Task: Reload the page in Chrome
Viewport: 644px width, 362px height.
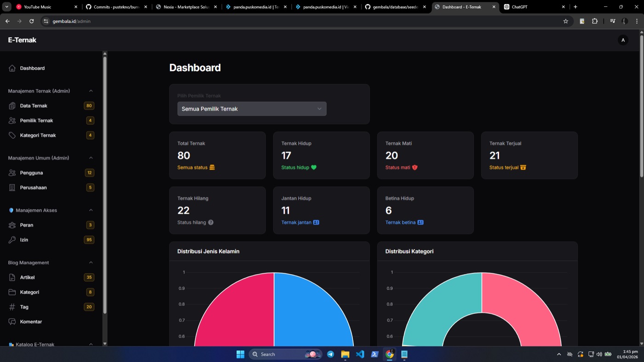Action: 31,21
